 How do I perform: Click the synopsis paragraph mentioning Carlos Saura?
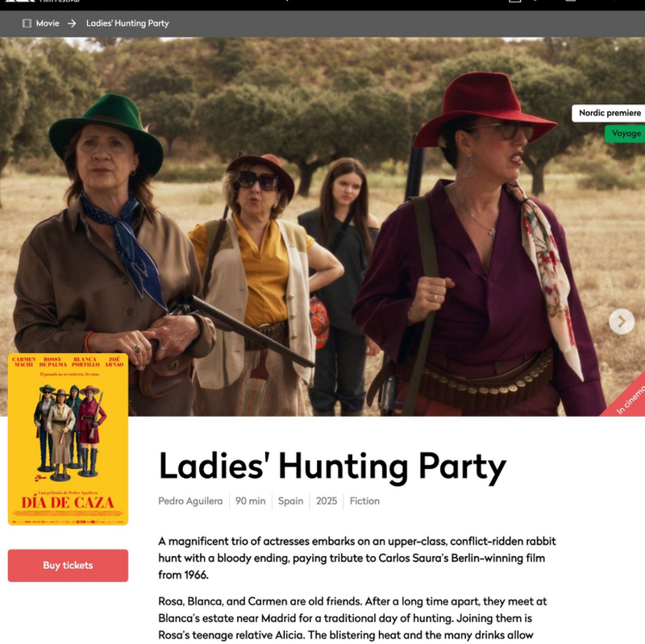coord(357,558)
